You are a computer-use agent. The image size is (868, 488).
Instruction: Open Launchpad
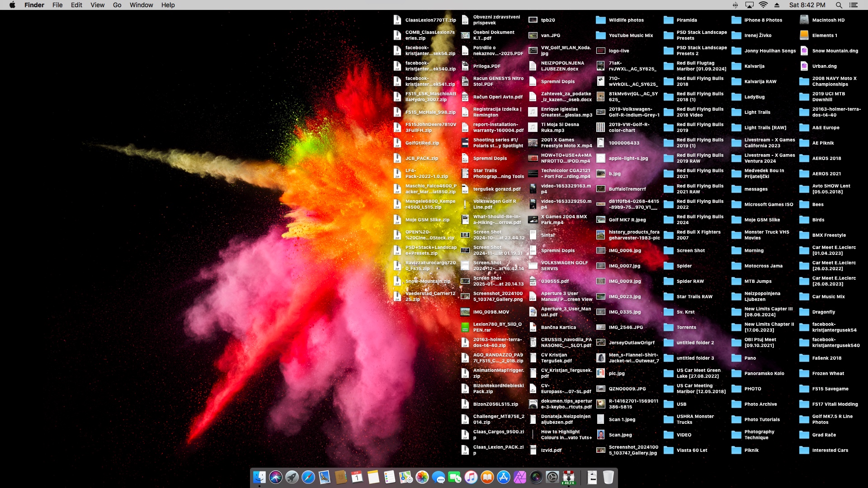291,478
